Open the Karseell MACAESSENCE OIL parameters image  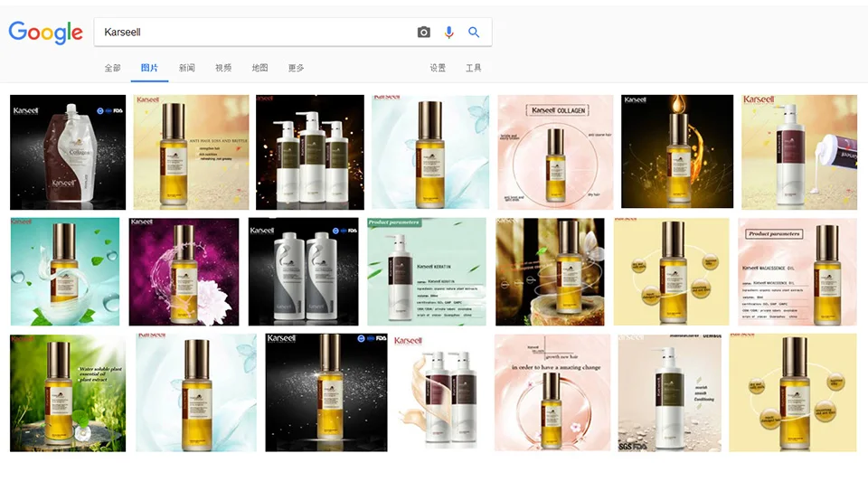click(x=797, y=271)
